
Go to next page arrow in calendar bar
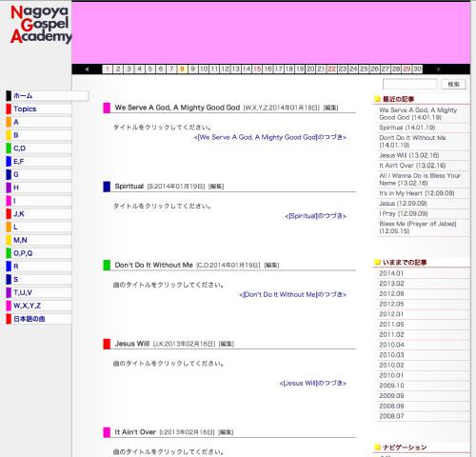pos(438,70)
